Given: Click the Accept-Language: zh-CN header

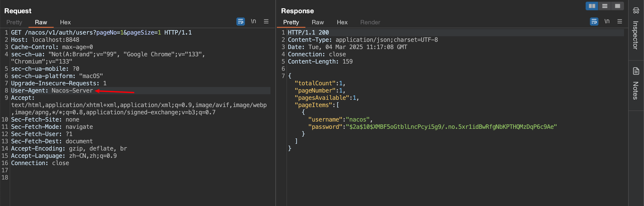Looking at the screenshot, I should click(64, 156).
